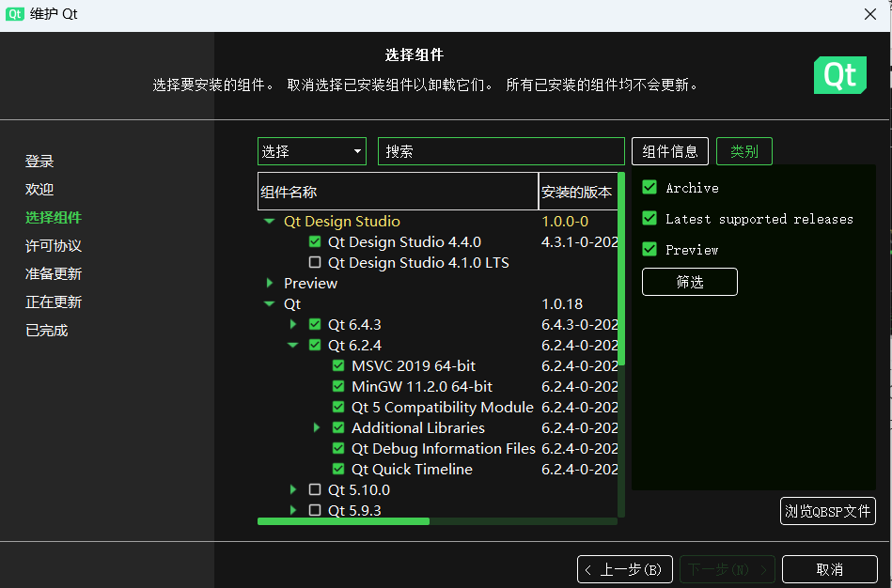Disable Latest supported releases filter

(649, 218)
